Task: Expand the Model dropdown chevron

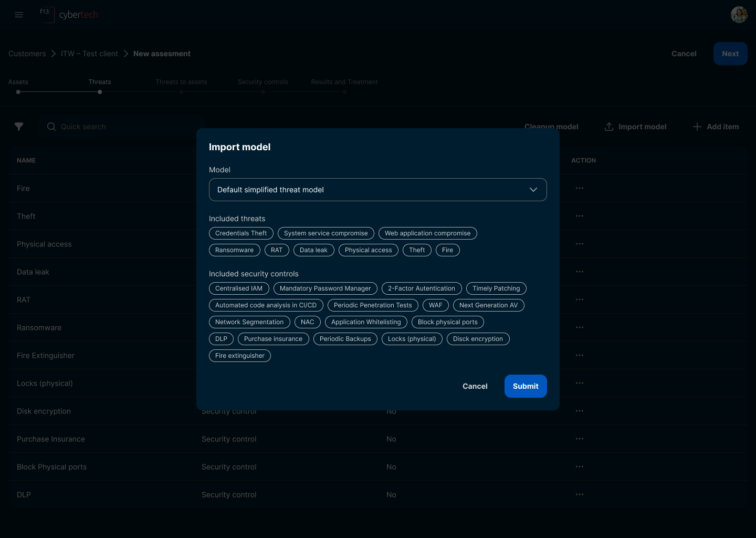Action: point(533,190)
